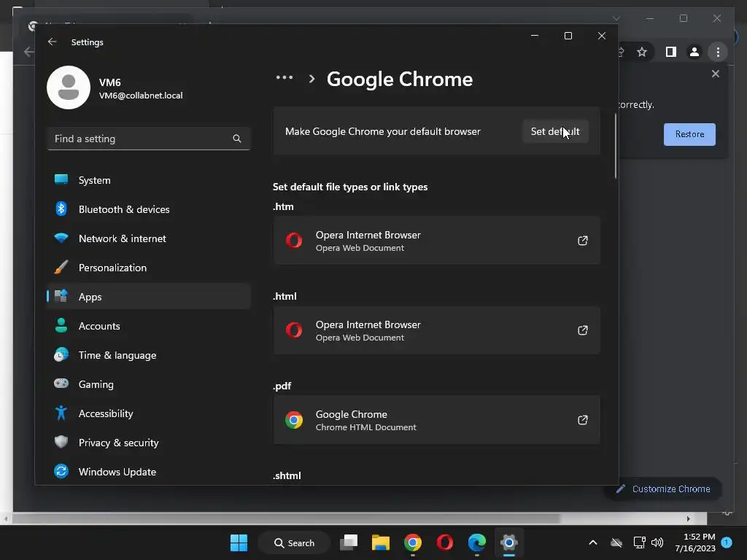This screenshot has width=747, height=560.
Task: Open Time & language settings
Action: pyautogui.click(x=149, y=355)
